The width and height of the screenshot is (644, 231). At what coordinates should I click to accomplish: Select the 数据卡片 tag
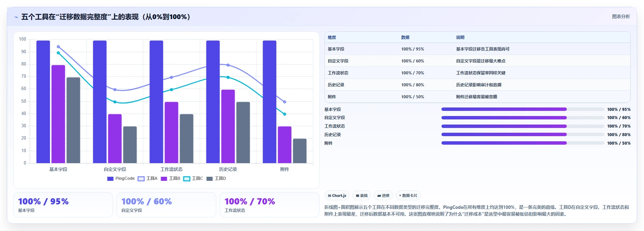tap(408, 196)
